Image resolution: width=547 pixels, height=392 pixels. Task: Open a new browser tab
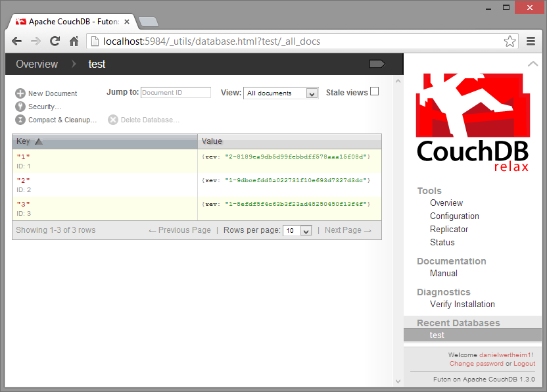coord(149,22)
